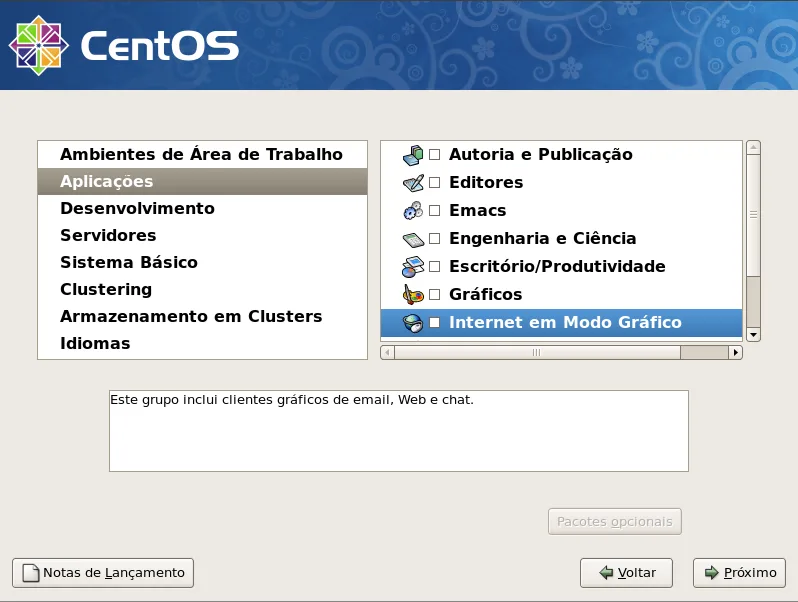The image size is (798, 602).
Task: Open the Desenvolvimento category
Action: tap(203, 209)
